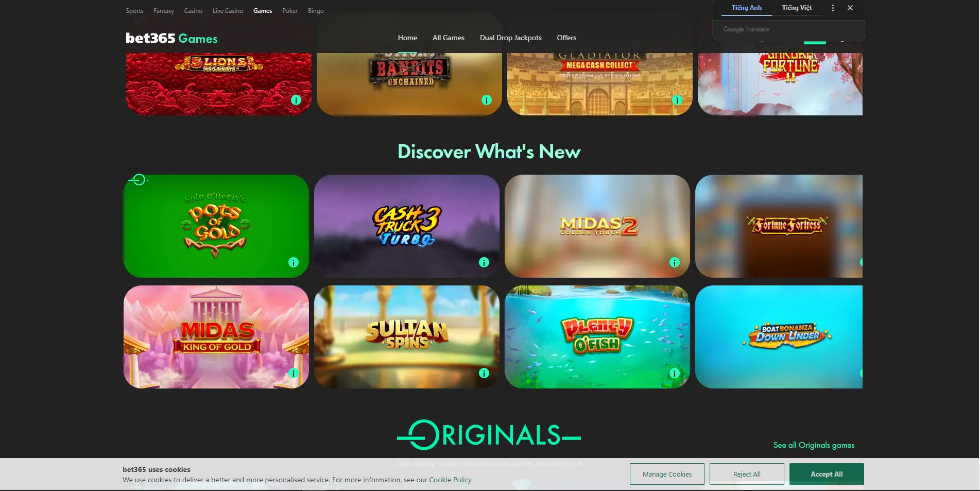The height and width of the screenshot is (491, 980).
Task: Open All Games page
Action: click(x=449, y=38)
